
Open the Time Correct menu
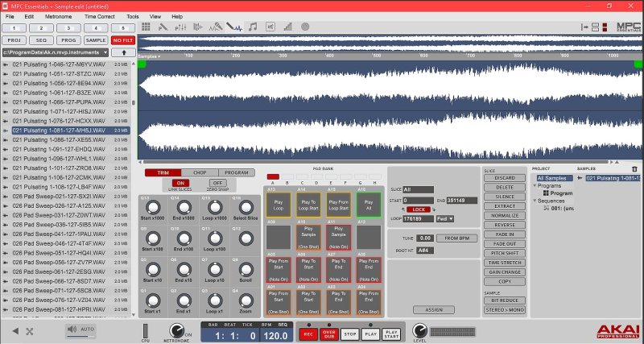coord(100,16)
